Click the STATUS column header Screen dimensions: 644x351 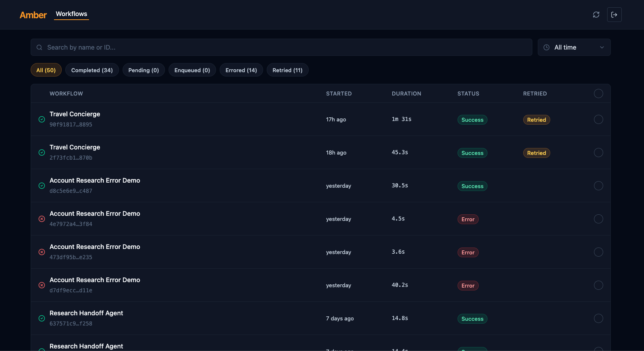point(468,94)
